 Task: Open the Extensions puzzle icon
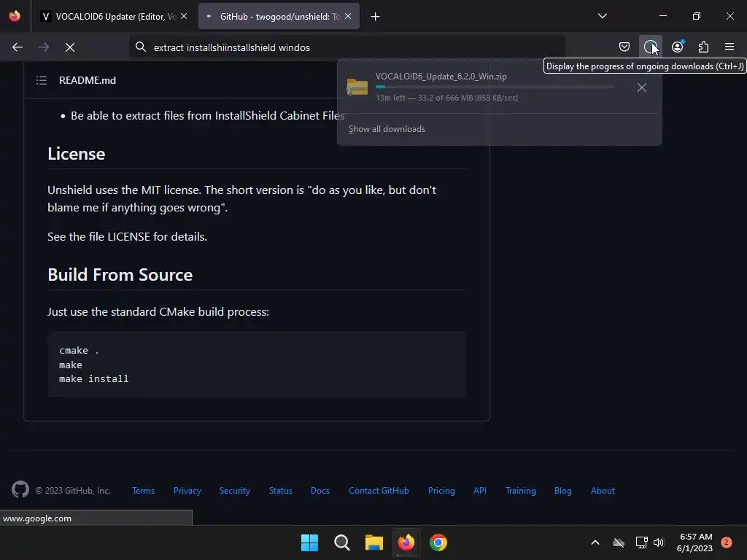703,47
